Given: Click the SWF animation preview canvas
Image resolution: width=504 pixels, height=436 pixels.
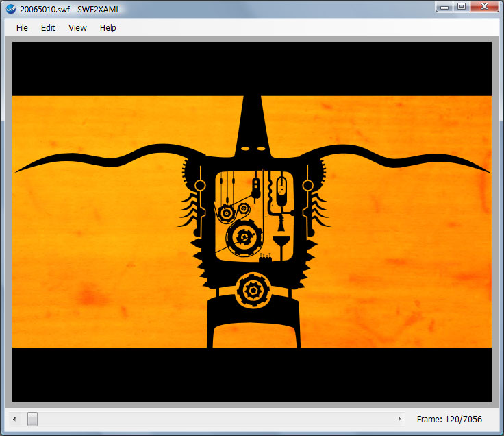Looking at the screenshot, I should [252, 221].
